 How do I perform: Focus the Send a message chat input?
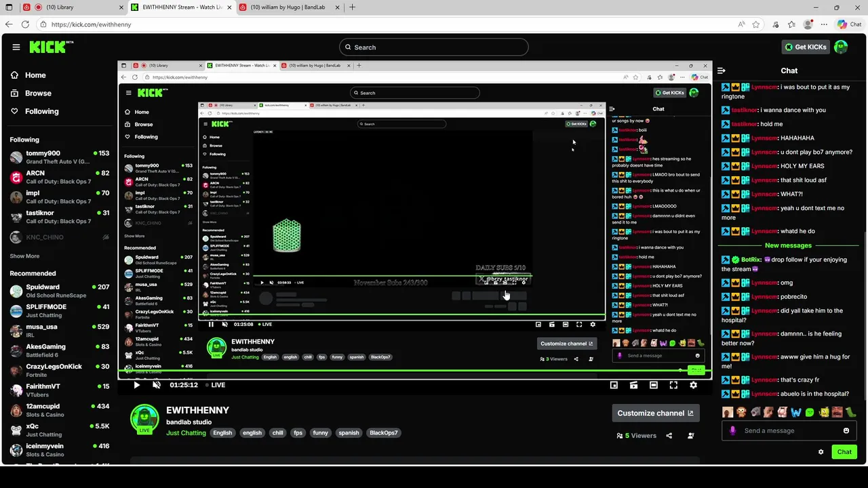tap(789, 430)
